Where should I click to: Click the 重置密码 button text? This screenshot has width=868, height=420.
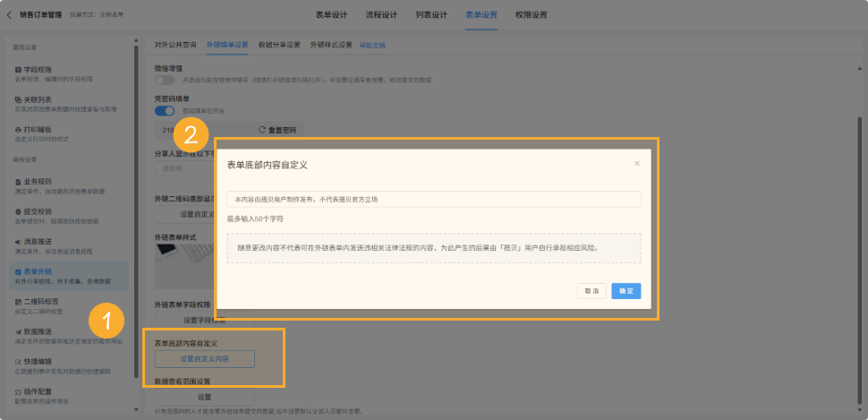282,131
